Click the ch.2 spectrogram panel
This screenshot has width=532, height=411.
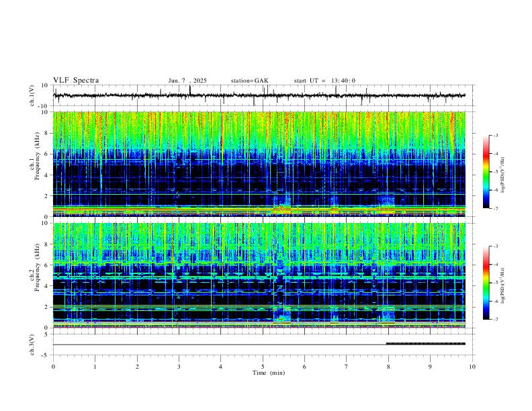coord(259,275)
